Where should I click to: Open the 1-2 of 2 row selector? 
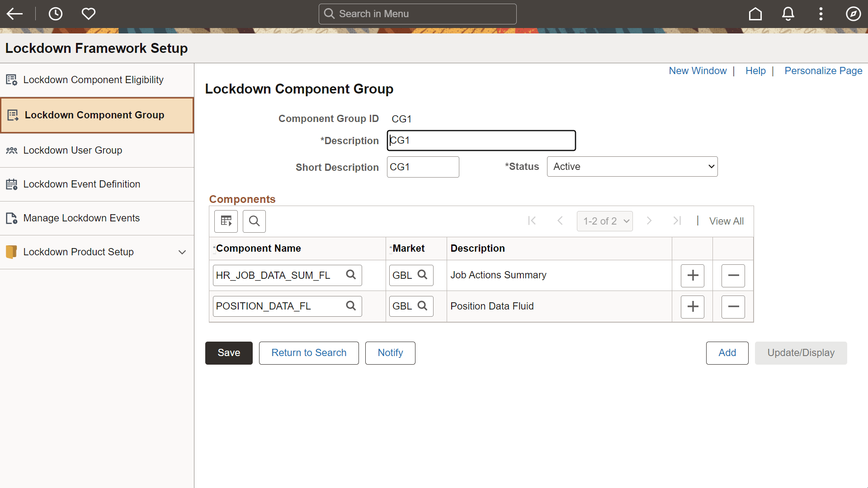(605, 221)
